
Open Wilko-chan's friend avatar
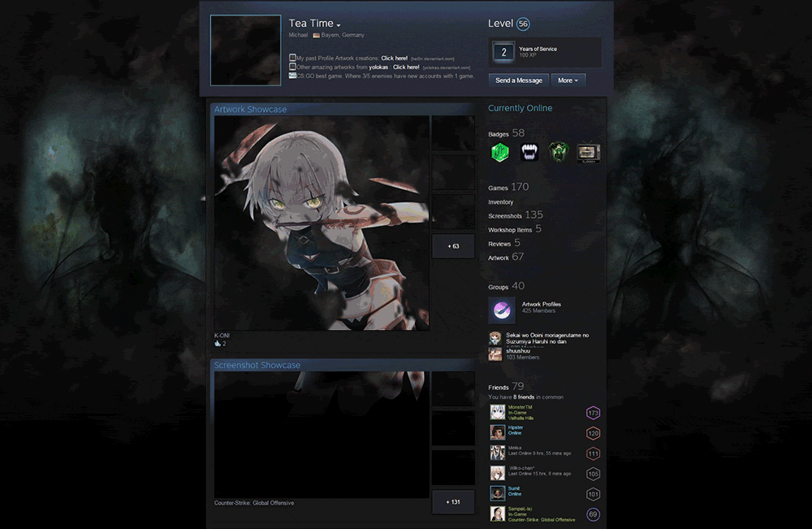point(498,473)
